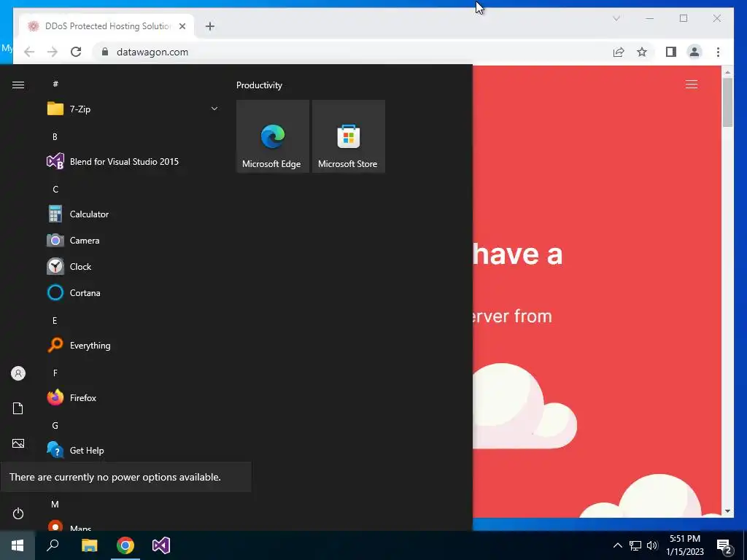Image resolution: width=747 pixels, height=560 pixels.
Task: Open the network status tray icon
Action: [x=635, y=545]
